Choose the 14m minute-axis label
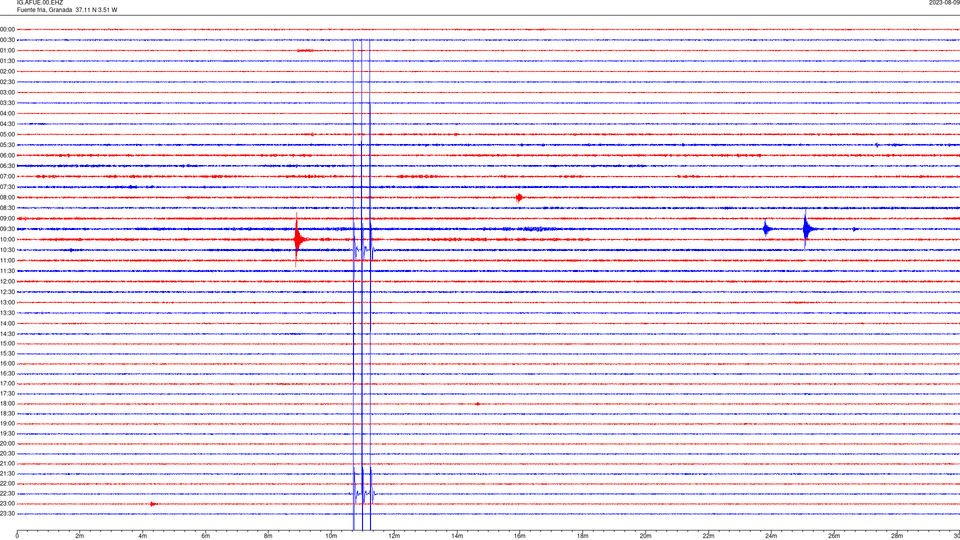 click(457, 536)
